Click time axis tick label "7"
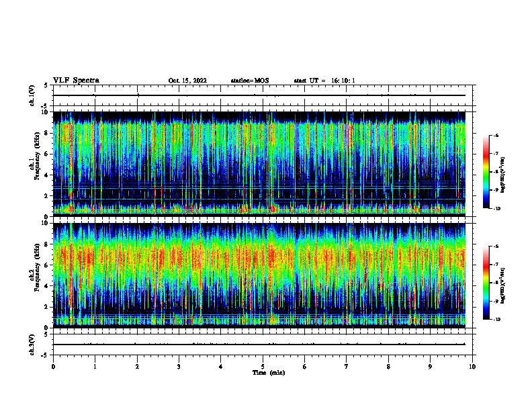Screen dimensions: 532x411 tap(347, 367)
